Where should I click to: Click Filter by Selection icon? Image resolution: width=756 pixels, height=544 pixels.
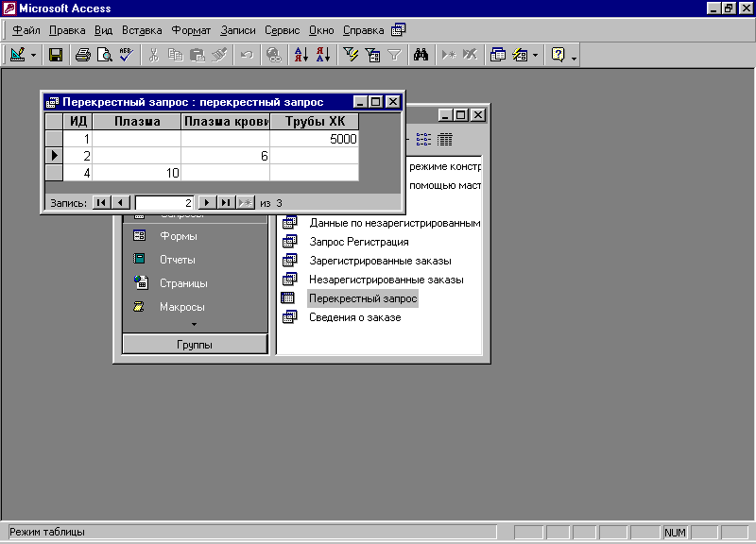(351, 55)
